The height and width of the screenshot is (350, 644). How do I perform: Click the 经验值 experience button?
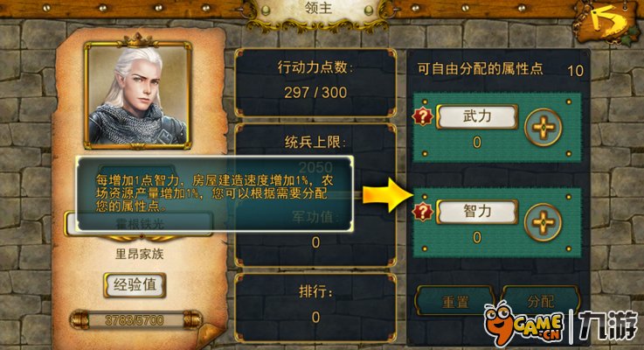coord(135,284)
